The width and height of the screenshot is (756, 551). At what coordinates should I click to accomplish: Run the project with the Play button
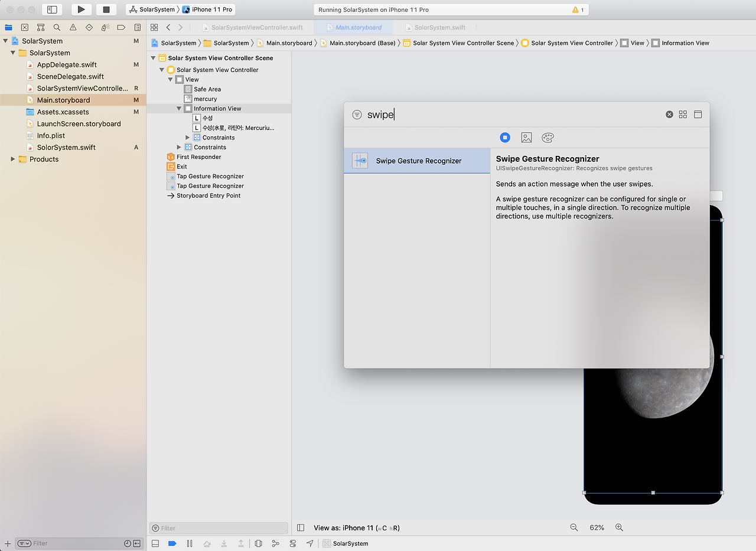tap(82, 9)
